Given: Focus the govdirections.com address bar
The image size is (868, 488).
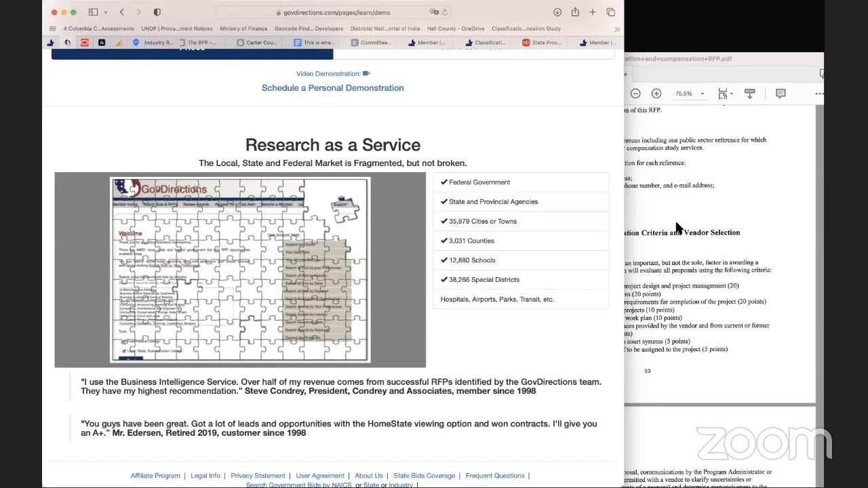Looking at the screenshot, I should click(332, 12).
